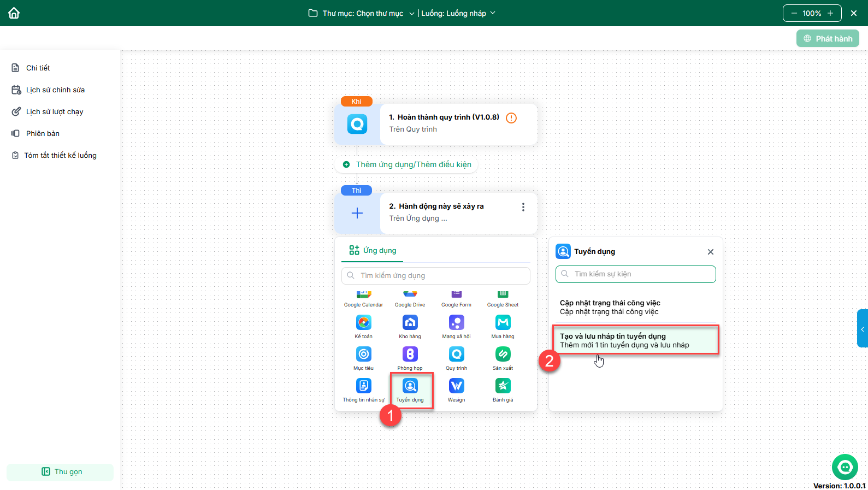
Task: Switch to the Ứng dụng tab
Action: (373, 250)
